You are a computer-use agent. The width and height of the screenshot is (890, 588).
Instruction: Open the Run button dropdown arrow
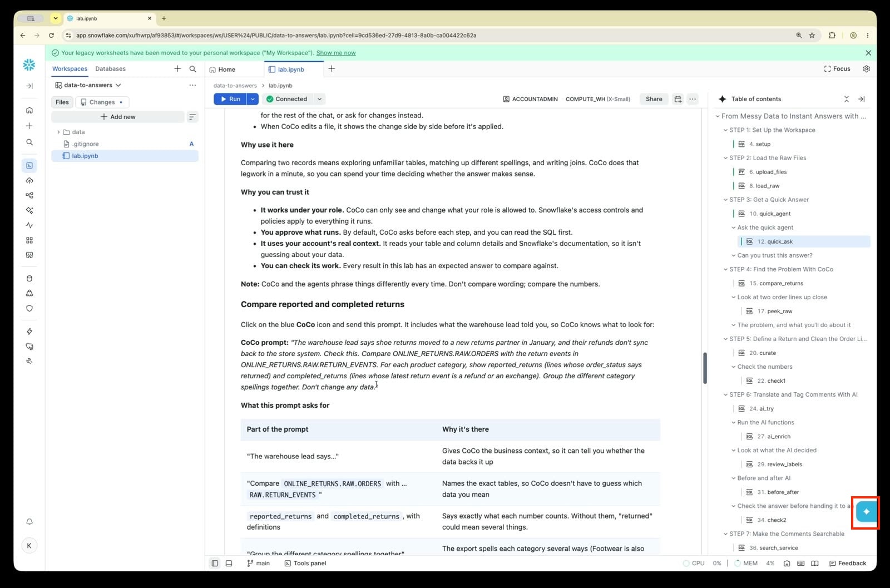253,99
